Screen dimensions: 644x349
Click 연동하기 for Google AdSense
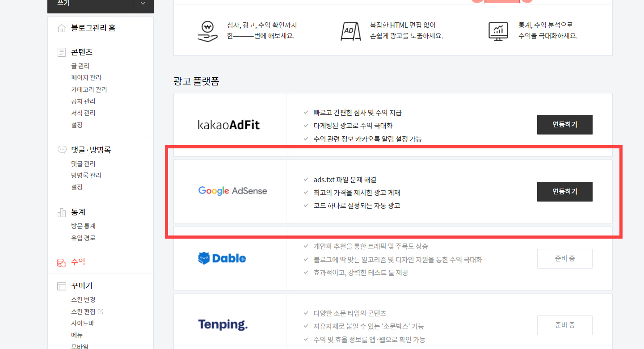click(x=565, y=192)
